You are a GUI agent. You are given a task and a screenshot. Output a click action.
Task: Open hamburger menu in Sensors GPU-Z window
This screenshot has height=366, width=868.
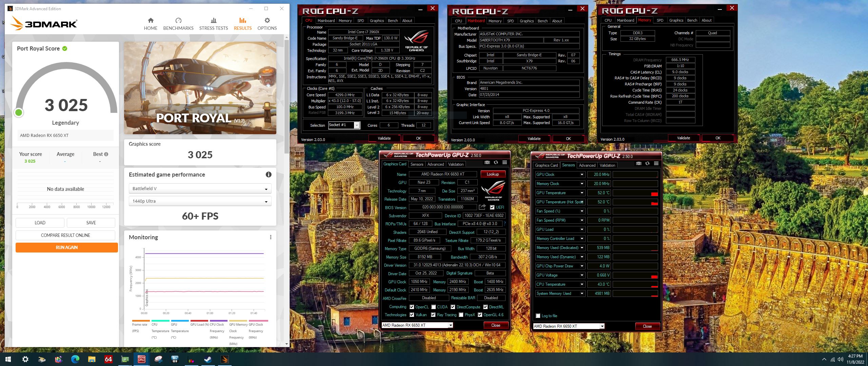(656, 164)
